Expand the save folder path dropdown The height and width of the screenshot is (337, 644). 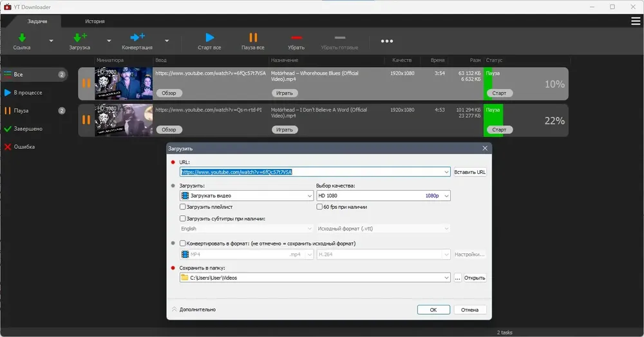tap(446, 278)
